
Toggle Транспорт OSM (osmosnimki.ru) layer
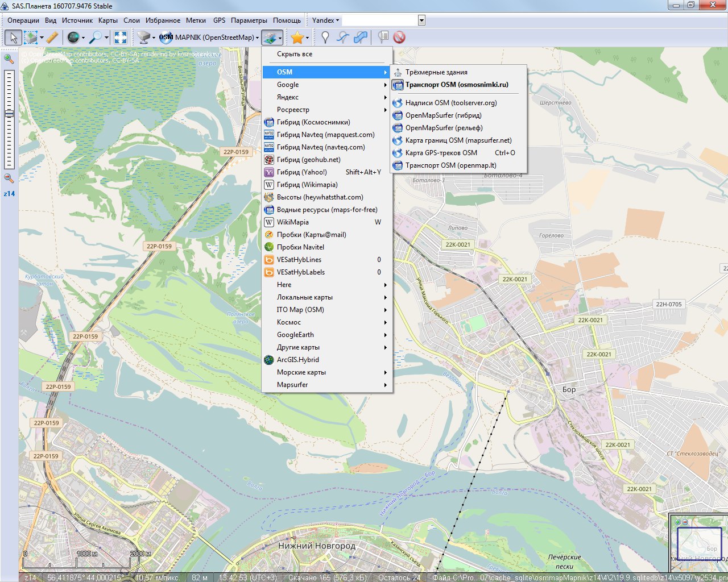[x=458, y=85]
